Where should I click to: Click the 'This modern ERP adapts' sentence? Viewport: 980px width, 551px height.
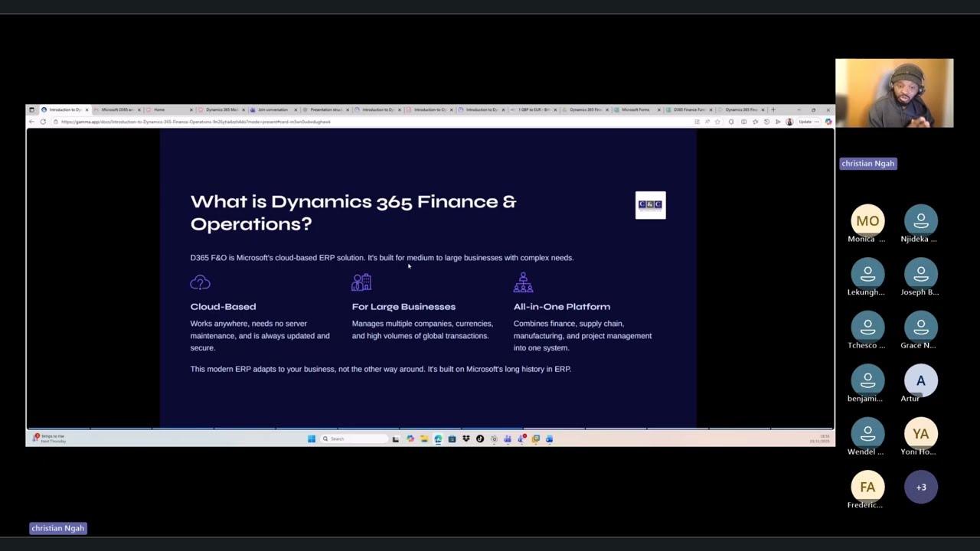[x=381, y=369]
